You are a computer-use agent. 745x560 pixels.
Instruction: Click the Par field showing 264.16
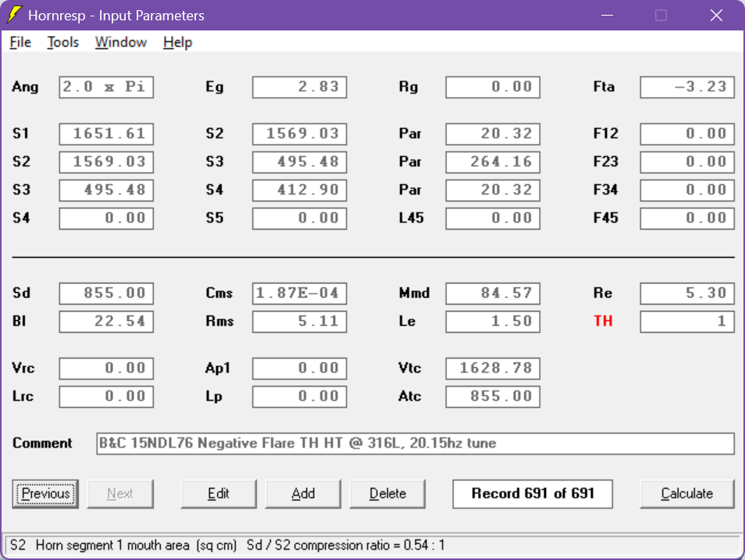click(x=493, y=162)
